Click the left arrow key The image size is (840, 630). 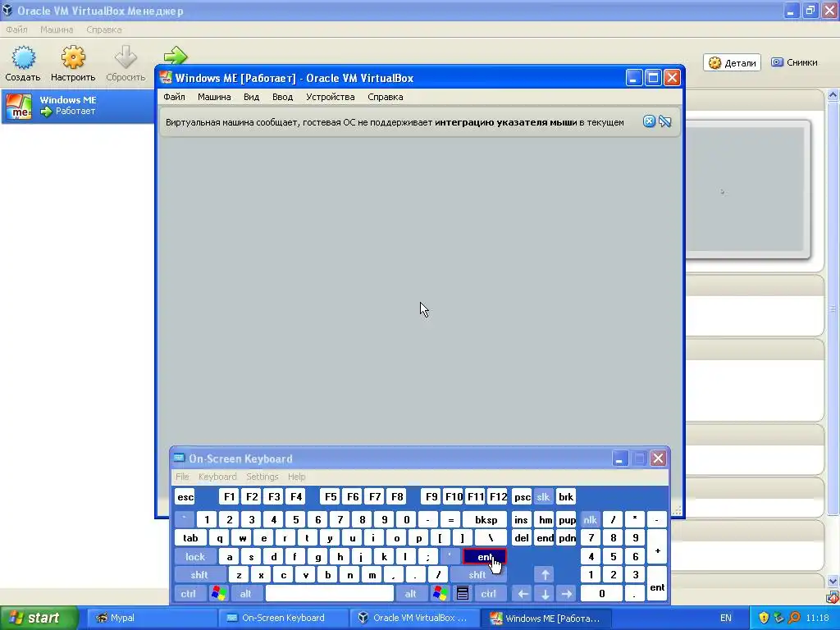tap(523, 594)
